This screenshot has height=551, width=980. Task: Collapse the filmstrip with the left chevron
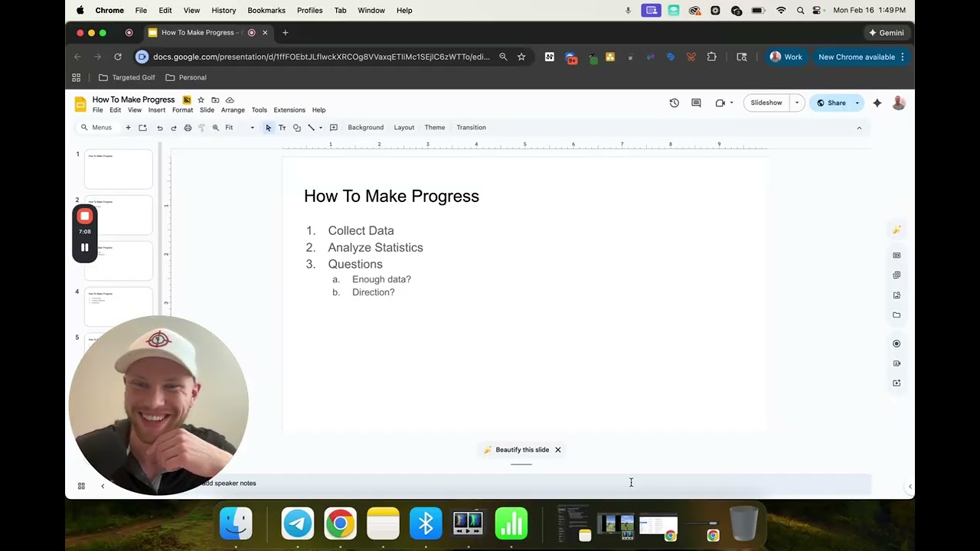(103, 486)
